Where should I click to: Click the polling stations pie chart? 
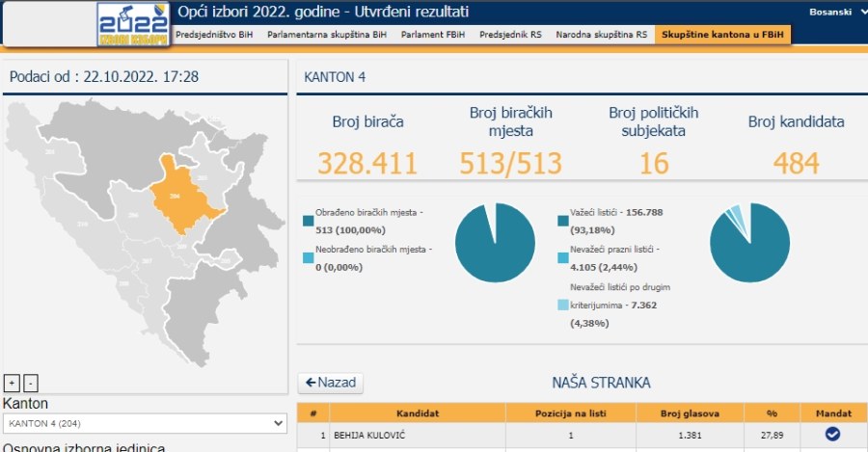[495, 243]
